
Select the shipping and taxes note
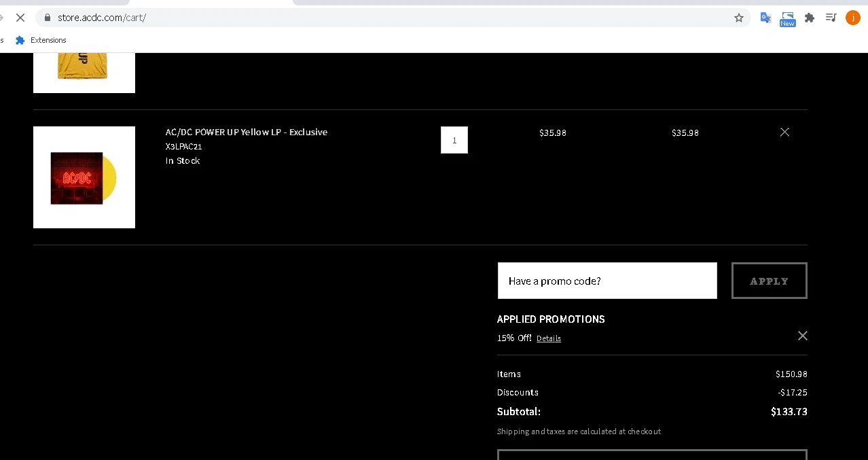coord(579,431)
